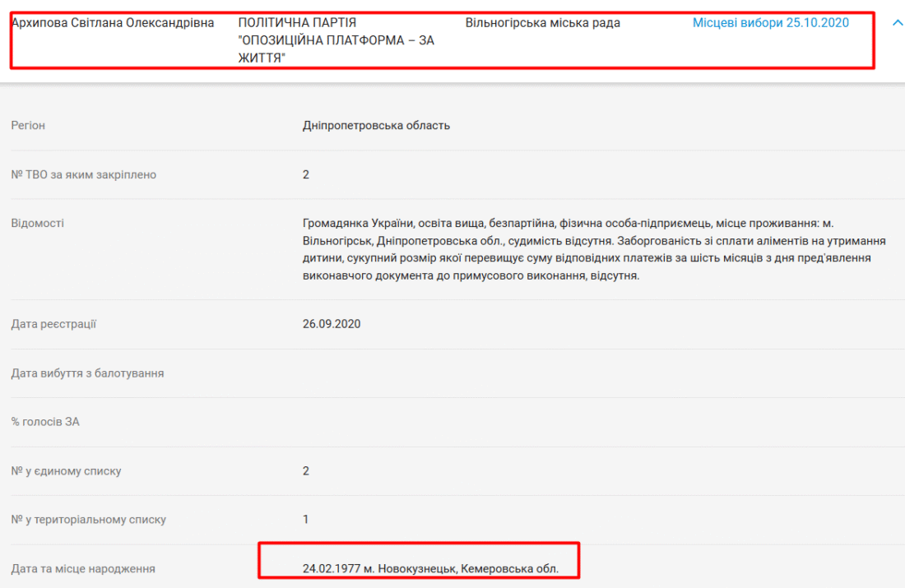Click the № у єдиному списку label

(67, 471)
